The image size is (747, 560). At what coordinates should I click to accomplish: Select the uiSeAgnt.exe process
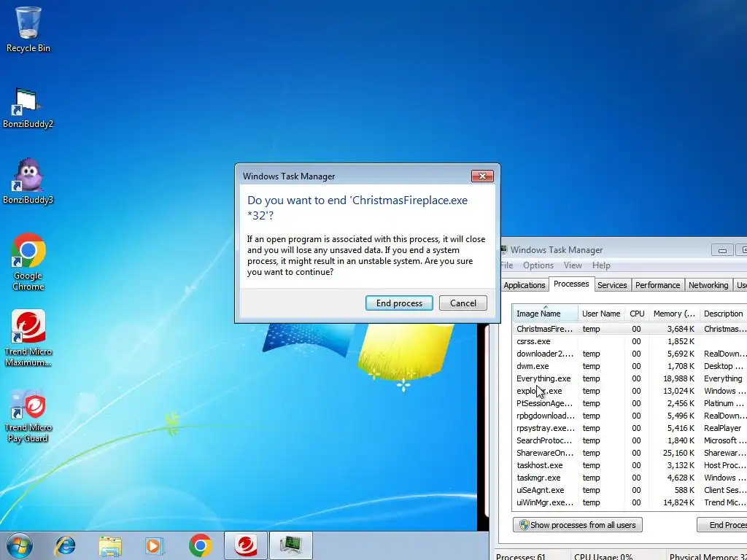pos(630,489)
